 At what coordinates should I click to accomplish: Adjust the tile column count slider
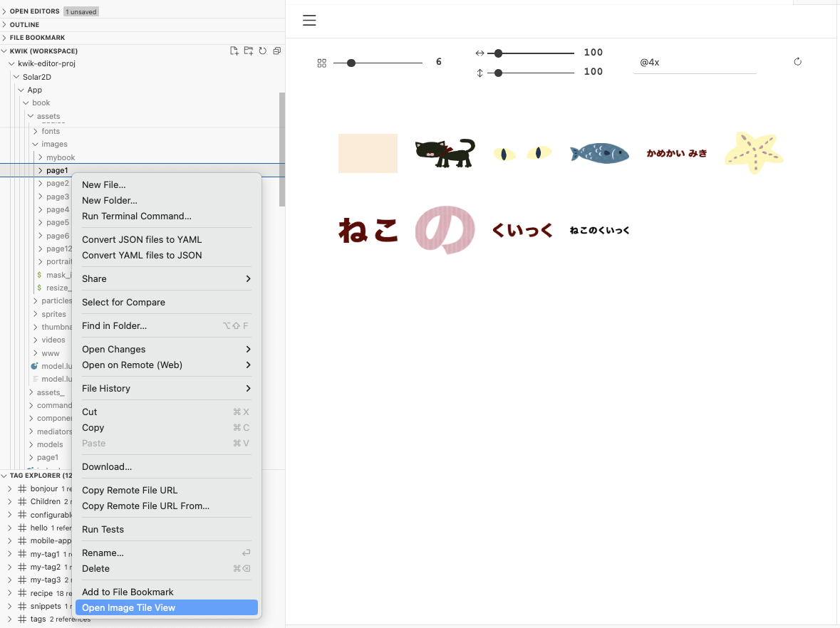(x=351, y=63)
